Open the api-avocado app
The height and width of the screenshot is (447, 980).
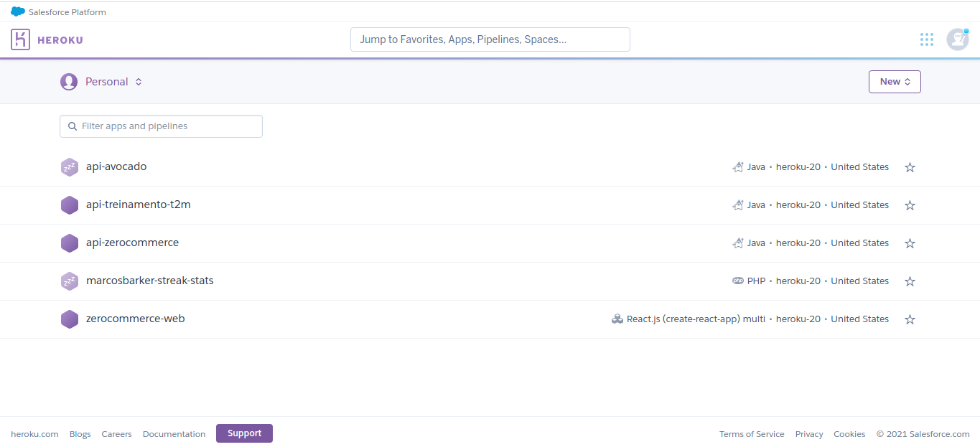(x=116, y=166)
